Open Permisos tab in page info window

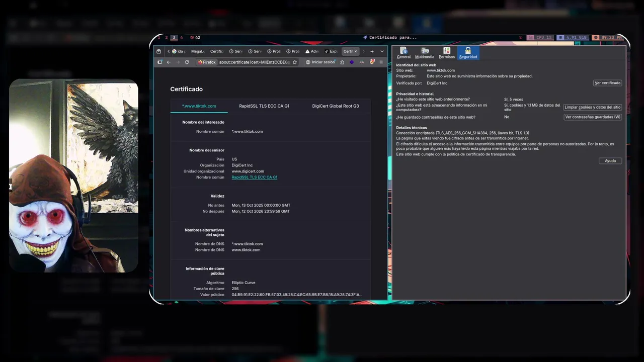coord(447,53)
